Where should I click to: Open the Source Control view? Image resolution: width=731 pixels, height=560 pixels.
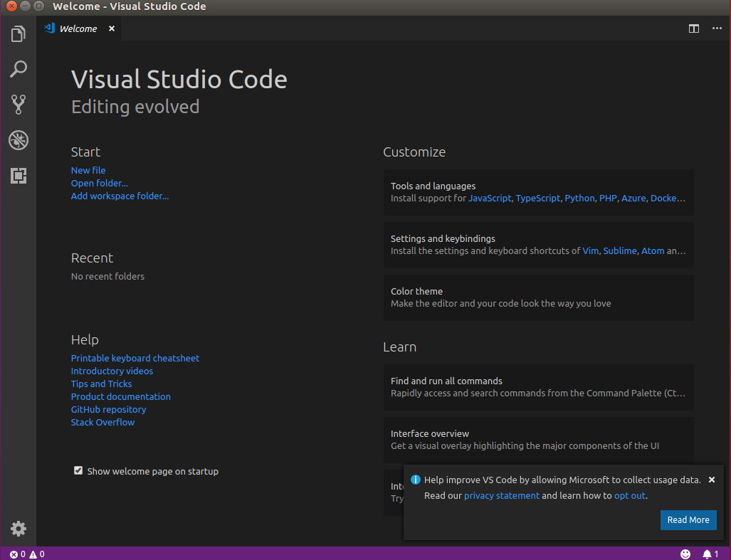[19, 105]
